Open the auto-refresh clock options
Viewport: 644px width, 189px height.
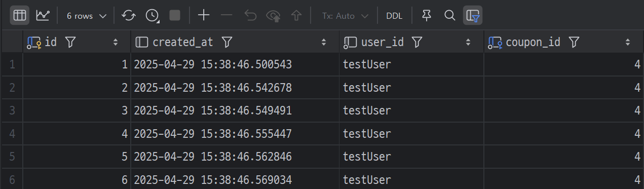[x=152, y=16]
